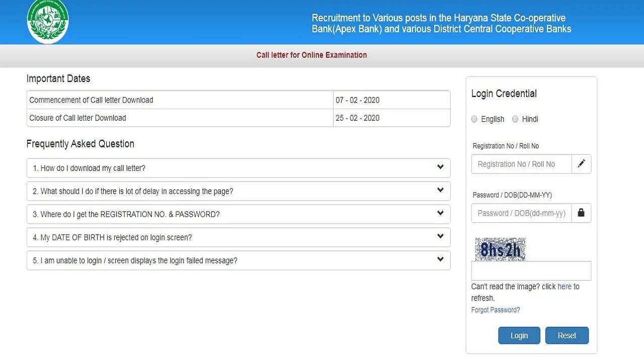Select the Hindi language radio button
This screenshot has width=644, height=362.
click(x=515, y=119)
